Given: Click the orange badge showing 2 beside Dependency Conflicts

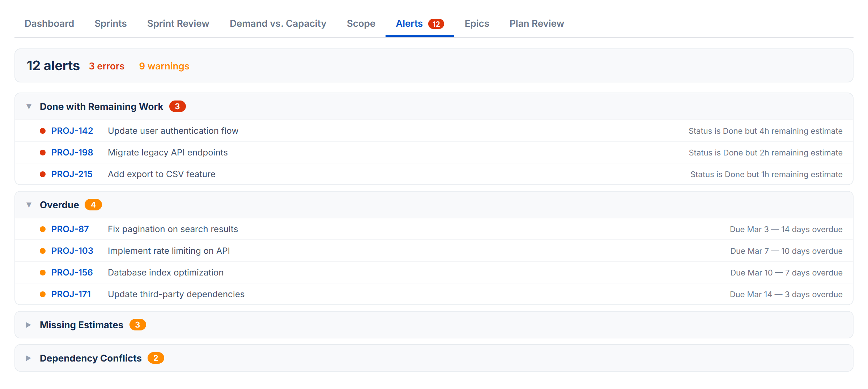Looking at the screenshot, I should pos(156,358).
